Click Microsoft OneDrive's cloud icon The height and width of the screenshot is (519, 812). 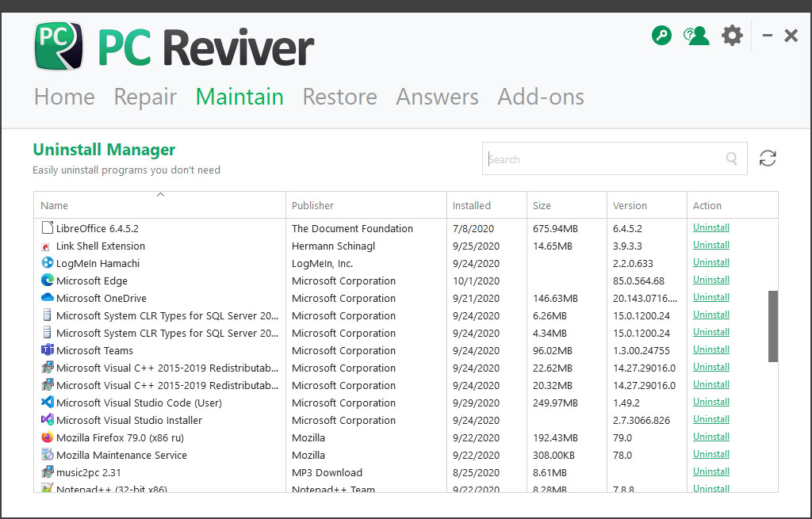(x=47, y=298)
